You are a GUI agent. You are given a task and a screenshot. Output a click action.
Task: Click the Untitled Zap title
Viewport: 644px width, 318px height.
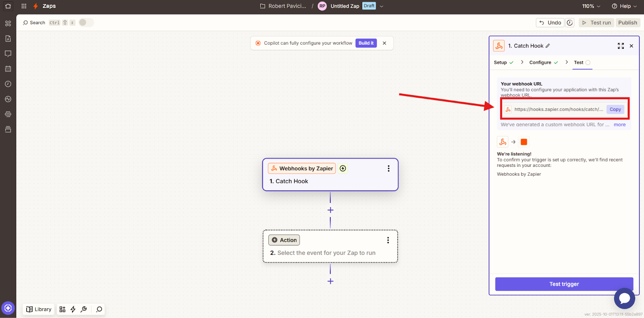tap(345, 6)
